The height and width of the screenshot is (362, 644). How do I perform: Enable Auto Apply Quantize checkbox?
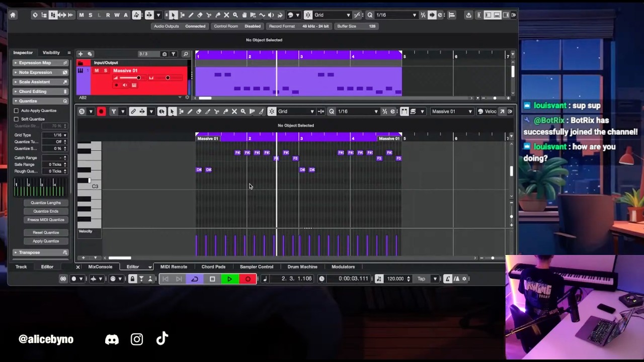click(x=16, y=111)
